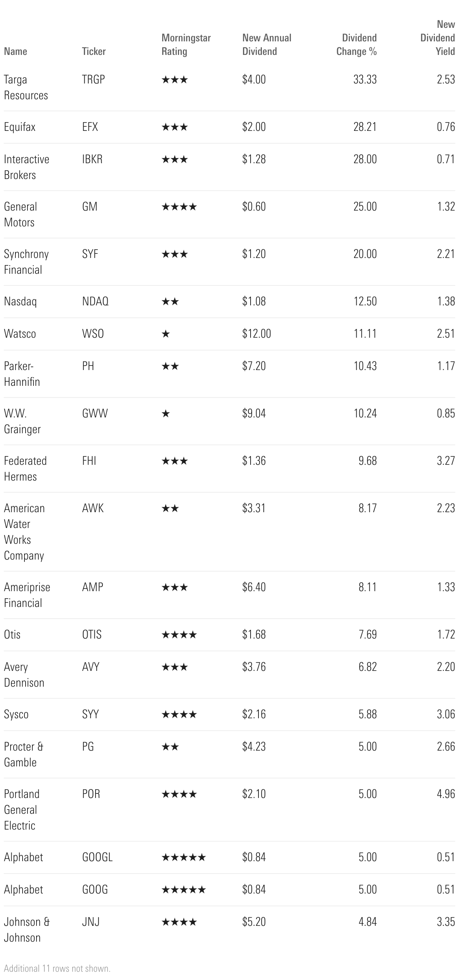
Task: Sort by the Name column header
Action: pyautogui.click(x=15, y=52)
